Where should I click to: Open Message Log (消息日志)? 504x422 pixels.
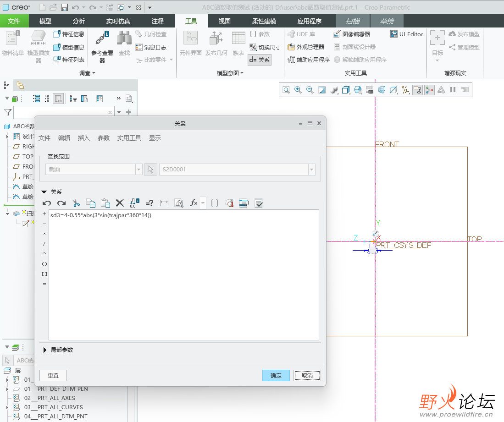click(151, 47)
